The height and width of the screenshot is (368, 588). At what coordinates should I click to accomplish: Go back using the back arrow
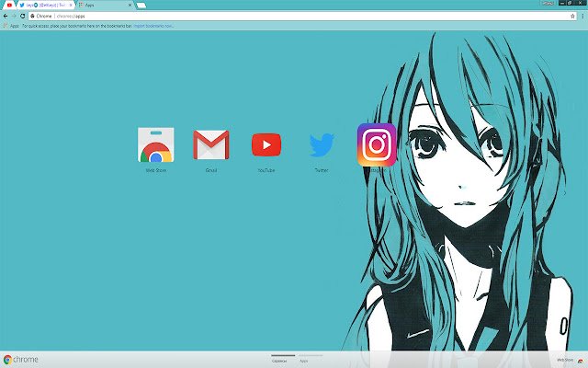tap(6, 17)
